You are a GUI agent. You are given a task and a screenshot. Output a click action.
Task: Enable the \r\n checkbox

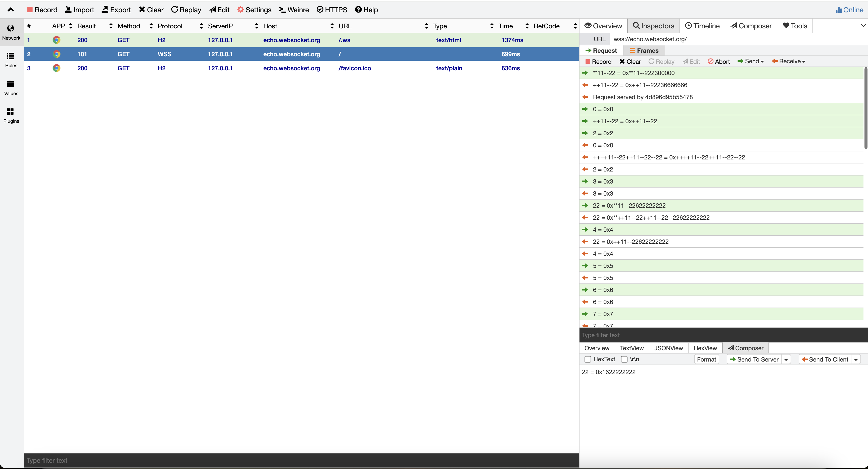624,359
